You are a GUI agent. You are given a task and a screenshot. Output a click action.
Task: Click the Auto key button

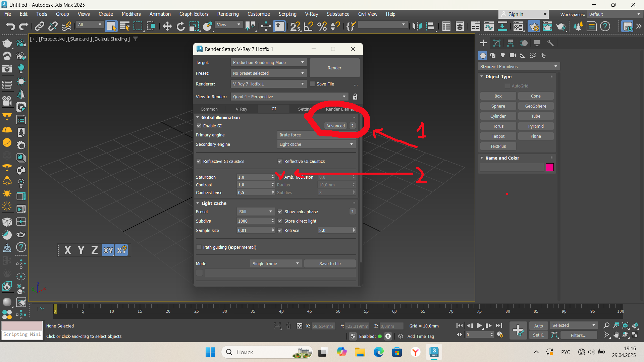(x=538, y=326)
